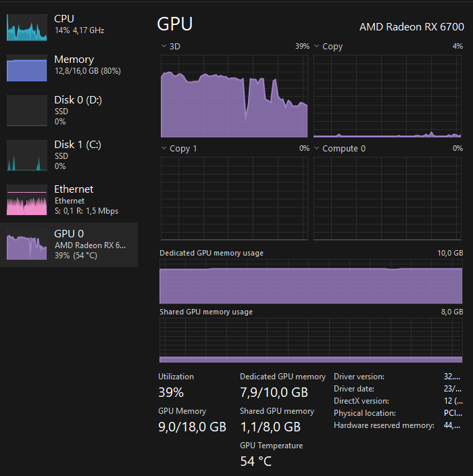Image resolution: width=473 pixels, height=476 pixels.
Task: Click the '44,...' hardware reserved memory value
Action: [x=452, y=425]
